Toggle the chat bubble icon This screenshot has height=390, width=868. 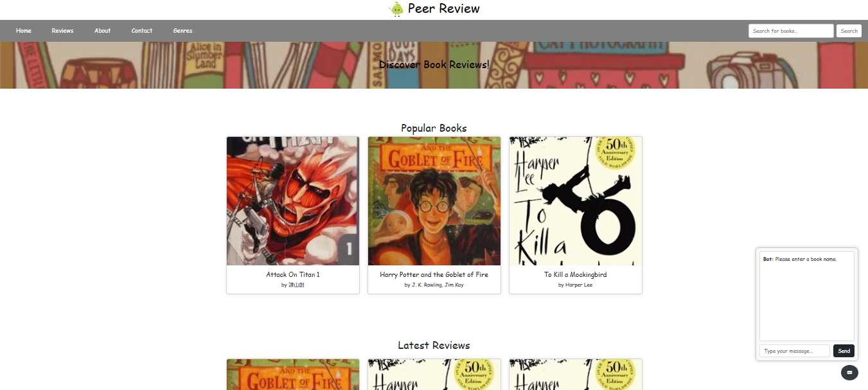tap(849, 372)
